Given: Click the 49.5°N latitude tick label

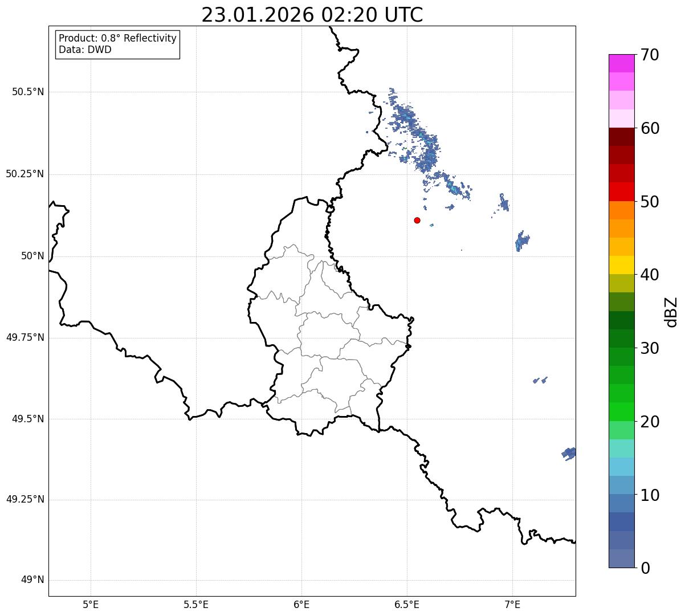Looking at the screenshot, I should [28, 419].
